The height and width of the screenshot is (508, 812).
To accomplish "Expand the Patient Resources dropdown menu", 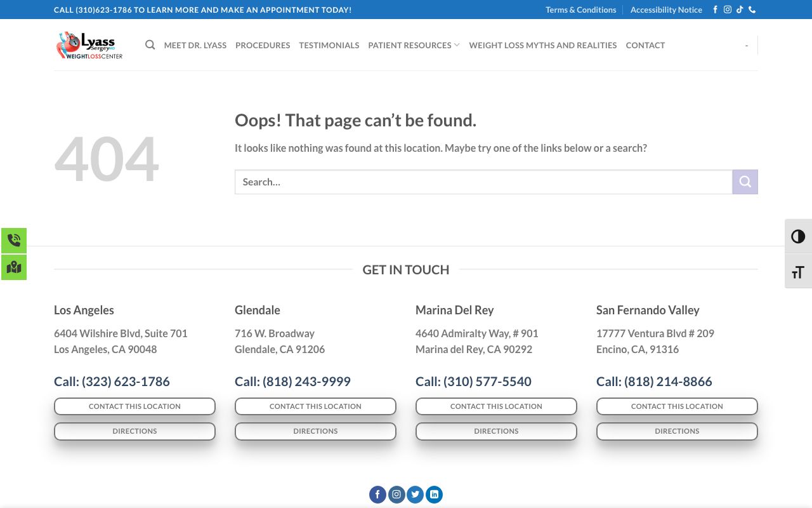I will [x=414, y=45].
